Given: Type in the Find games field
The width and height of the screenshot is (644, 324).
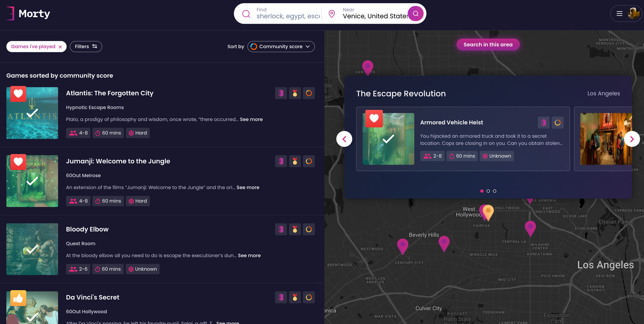Looking at the screenshot, I should point(288,14).
